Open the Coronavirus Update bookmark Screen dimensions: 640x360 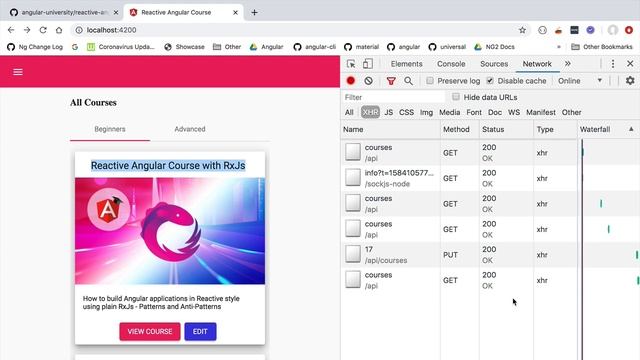[x=121, y=47]
